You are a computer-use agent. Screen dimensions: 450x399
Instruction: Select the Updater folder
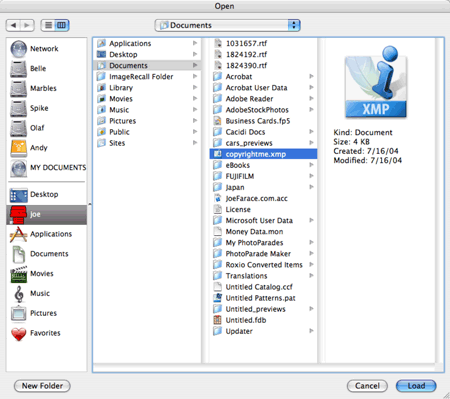pyautogui.click(x=263, y=331)
